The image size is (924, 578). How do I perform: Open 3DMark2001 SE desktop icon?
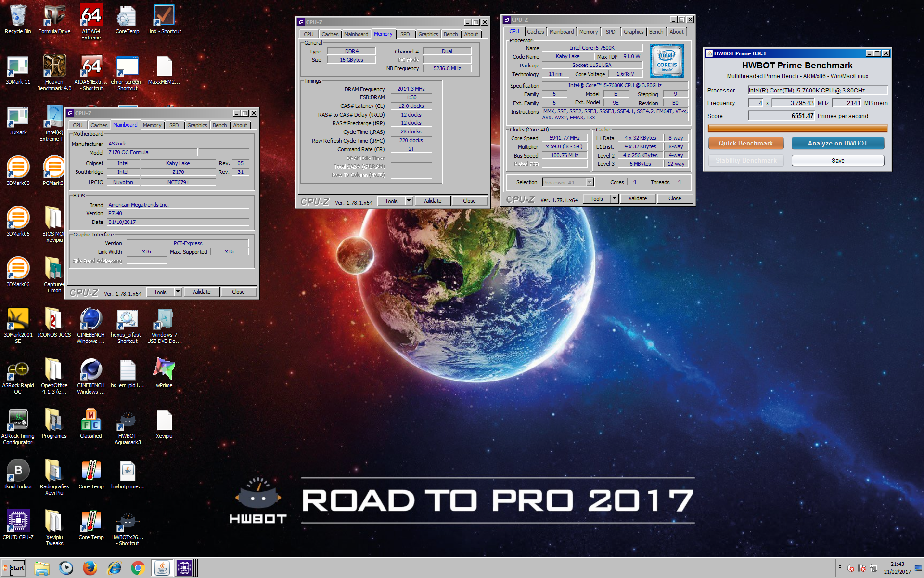coord(18,326)
